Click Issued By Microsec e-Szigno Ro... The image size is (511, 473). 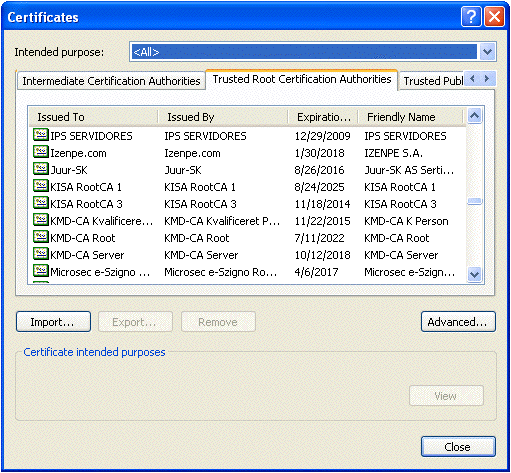coord(221,272)
